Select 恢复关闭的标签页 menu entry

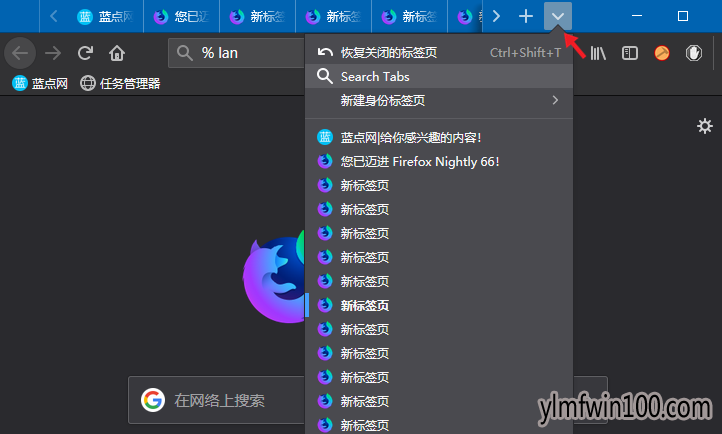[x=439, y=52]
